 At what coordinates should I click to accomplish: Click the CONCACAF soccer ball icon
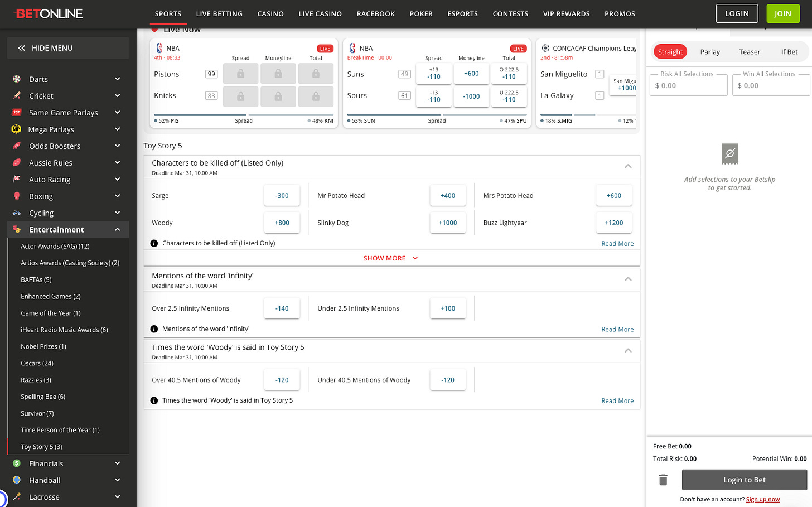545,48
